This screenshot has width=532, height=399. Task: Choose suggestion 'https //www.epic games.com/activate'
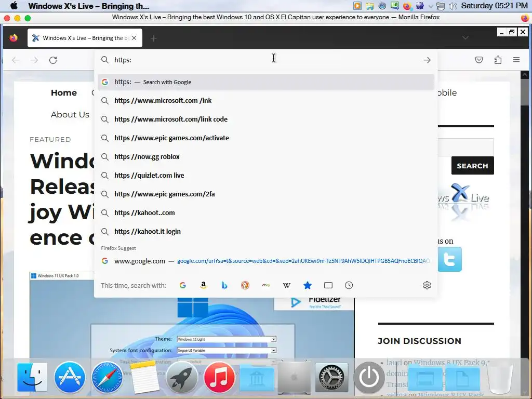pyautogui.click(x=265, y=138)
